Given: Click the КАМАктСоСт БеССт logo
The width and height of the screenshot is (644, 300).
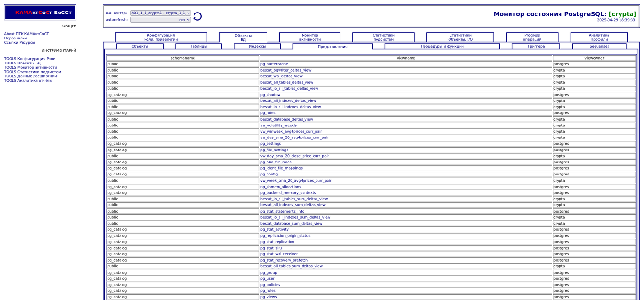Looking at the screenshot, I should coord(40,12).
